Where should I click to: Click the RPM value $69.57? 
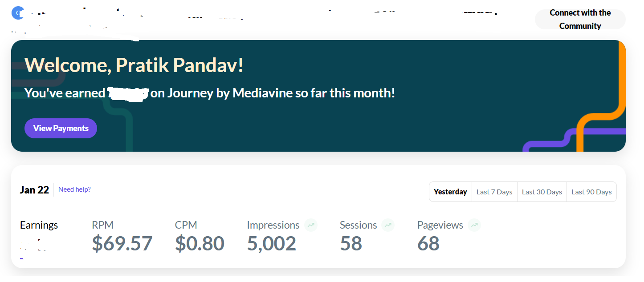(x=122, y=243)
